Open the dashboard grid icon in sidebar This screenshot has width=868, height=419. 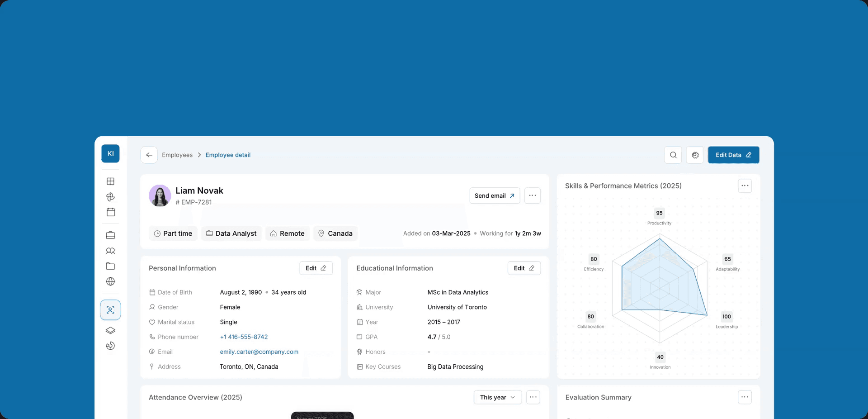[110, 181]
